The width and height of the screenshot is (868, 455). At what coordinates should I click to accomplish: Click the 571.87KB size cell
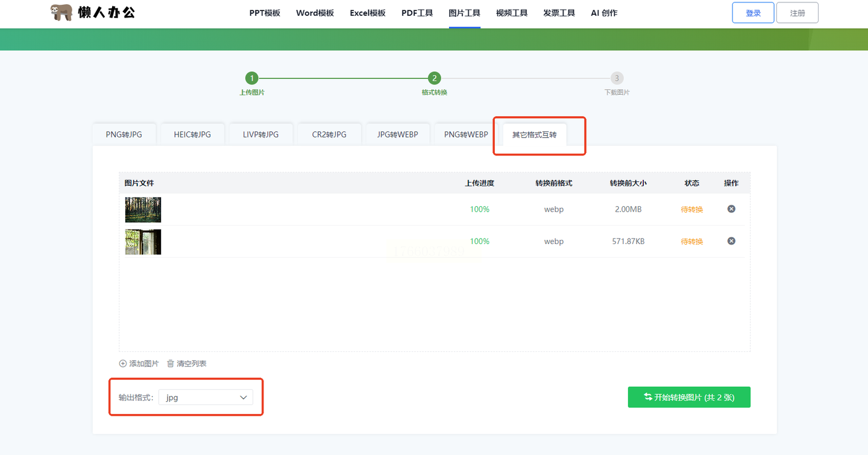[x=628, y=241]
